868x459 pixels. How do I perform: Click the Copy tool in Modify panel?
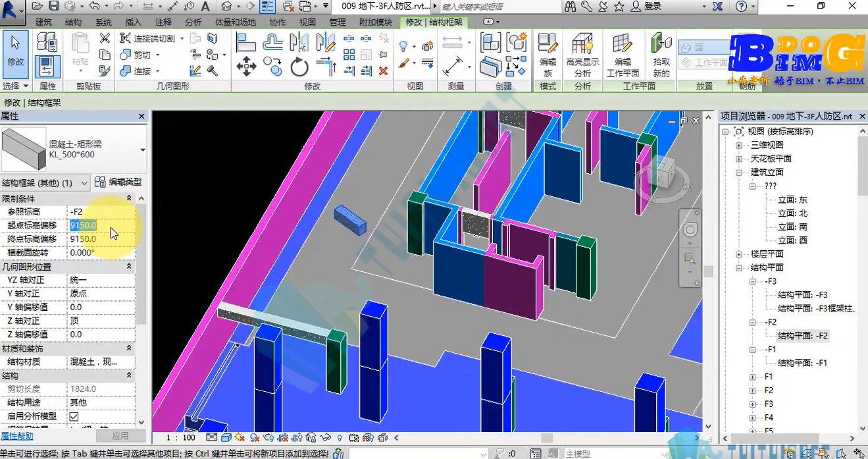(272, 66)
